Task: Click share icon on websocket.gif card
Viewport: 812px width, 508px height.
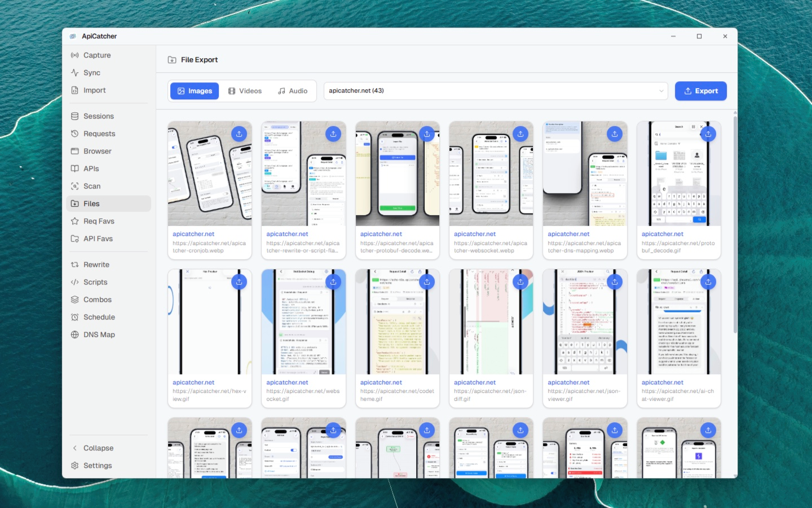Action: click(x=333, y=282)
